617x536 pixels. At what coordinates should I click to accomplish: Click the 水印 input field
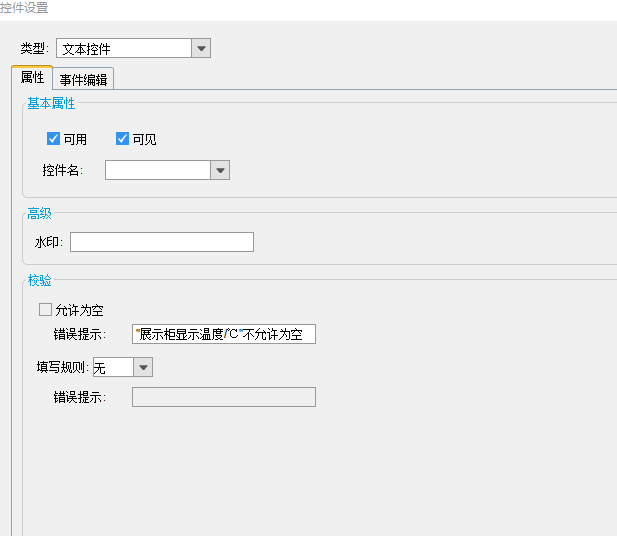pyautogui.click(x=162, y=242)
